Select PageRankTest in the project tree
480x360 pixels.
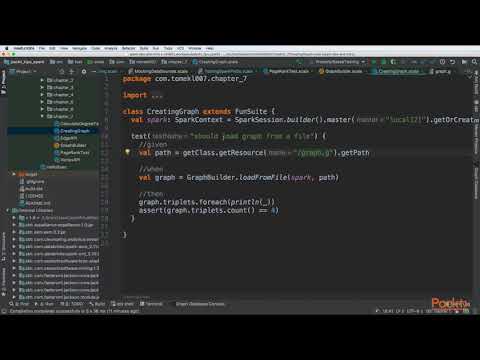(x=72, y=153)
